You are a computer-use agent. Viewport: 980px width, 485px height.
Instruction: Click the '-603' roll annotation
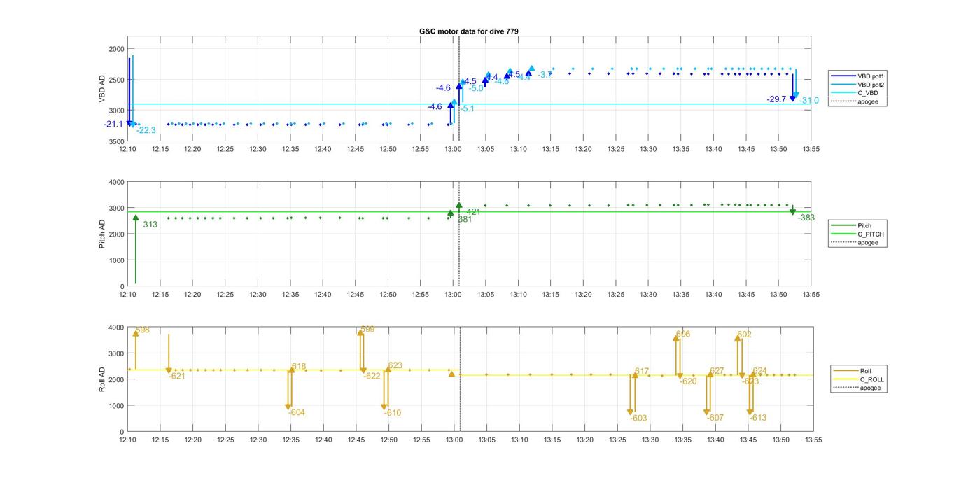638,419
